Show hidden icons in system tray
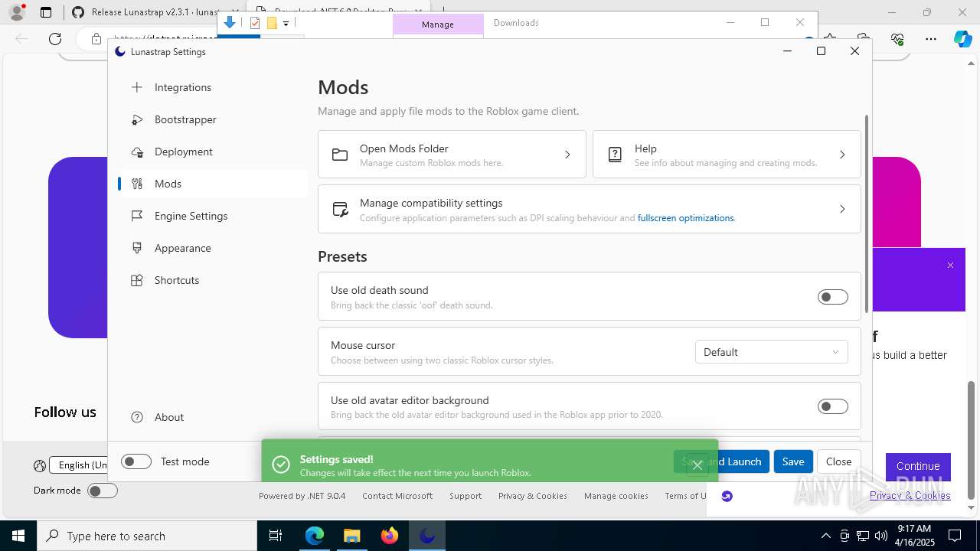Viewport: 980px width, 551px height. click(825, 536)
